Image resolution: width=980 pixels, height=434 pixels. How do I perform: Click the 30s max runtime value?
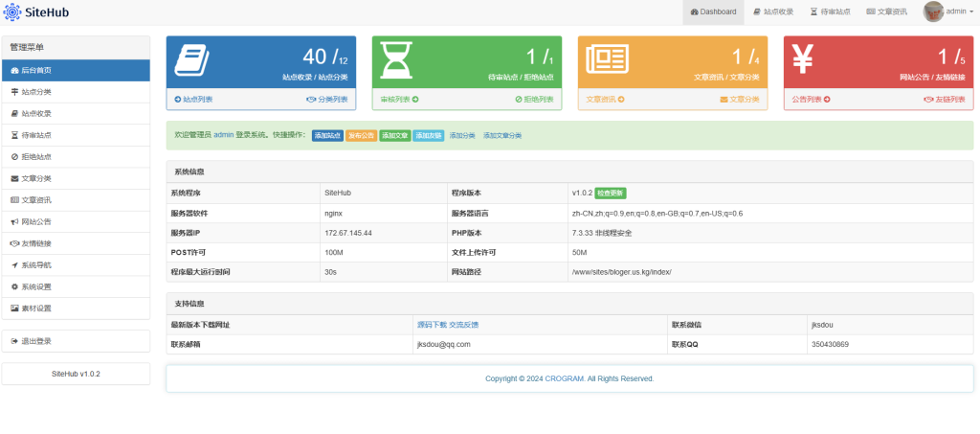[330, 272]
